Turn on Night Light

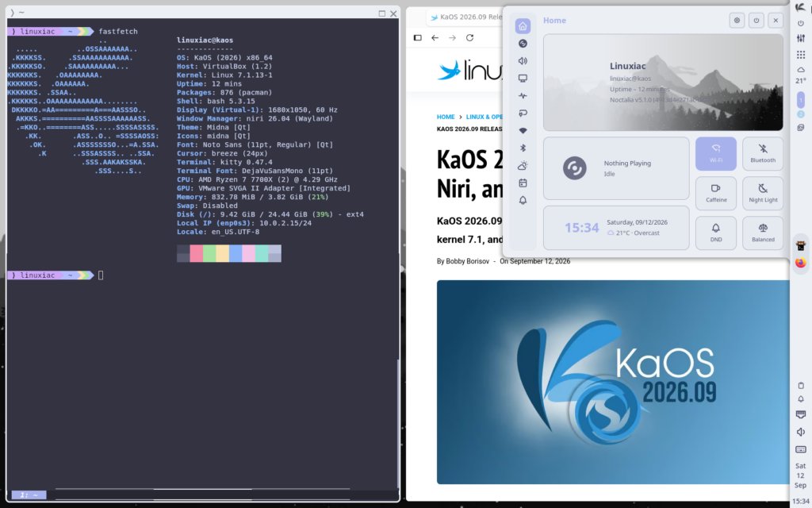763,194
